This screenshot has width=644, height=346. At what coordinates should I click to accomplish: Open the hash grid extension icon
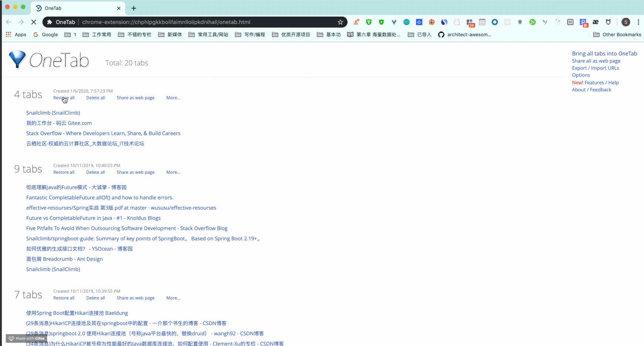click(x=570, y=22)
